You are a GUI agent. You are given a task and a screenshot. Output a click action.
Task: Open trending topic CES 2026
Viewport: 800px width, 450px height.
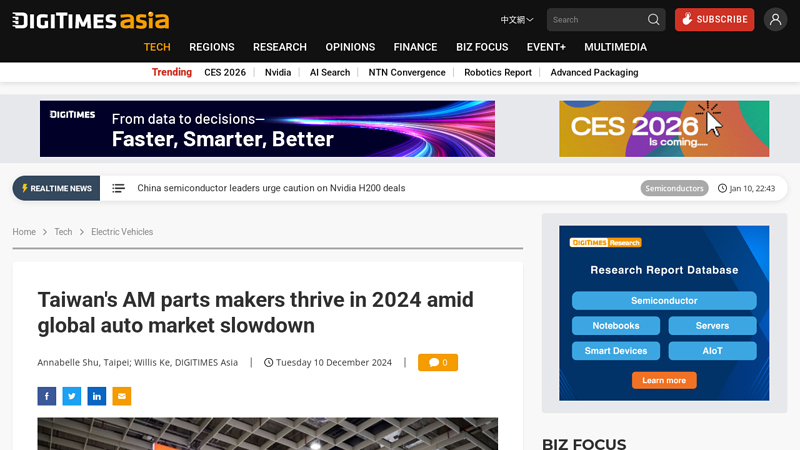[225, 72]
